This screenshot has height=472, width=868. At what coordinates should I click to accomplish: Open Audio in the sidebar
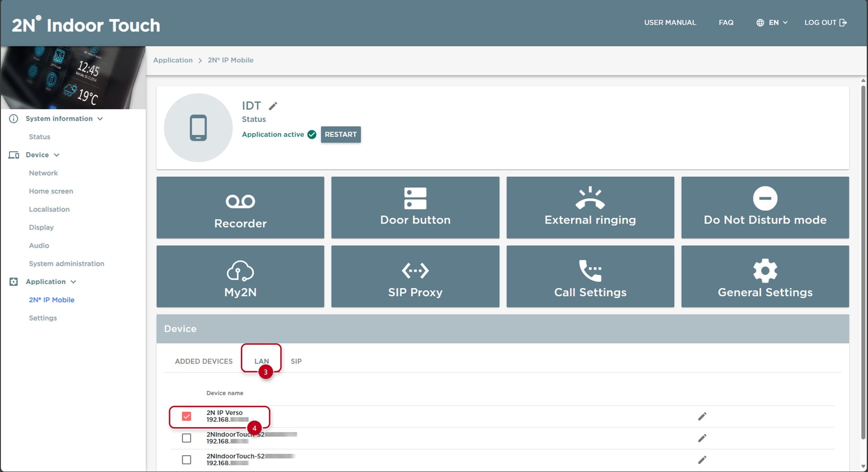[x=39, y=245]
